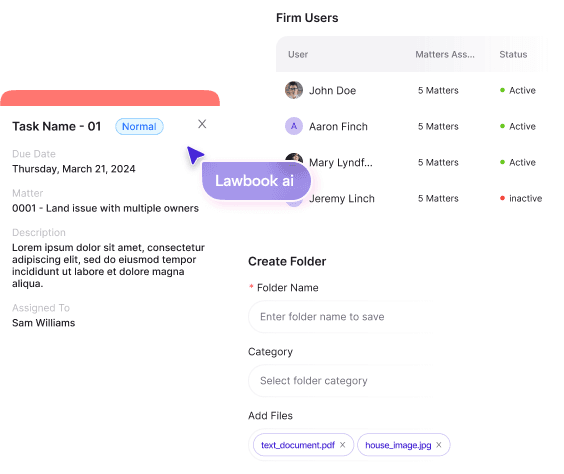Click the Status column header
This screenshot has height=474, width=564.
(x=513, y=54)
